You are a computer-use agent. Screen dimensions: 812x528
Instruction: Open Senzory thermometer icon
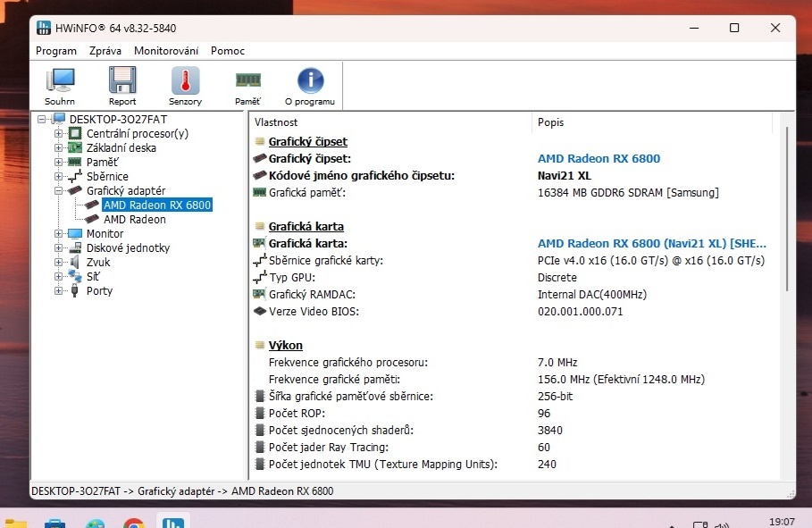(185, 86)
